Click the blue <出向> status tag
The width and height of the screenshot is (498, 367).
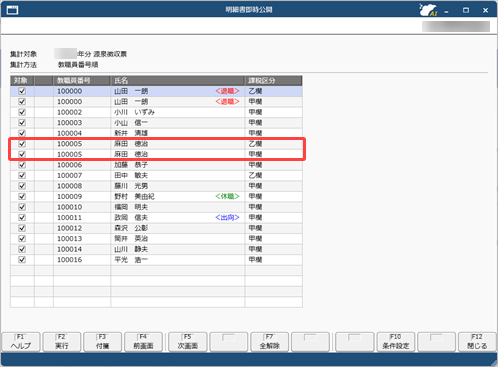227,218
